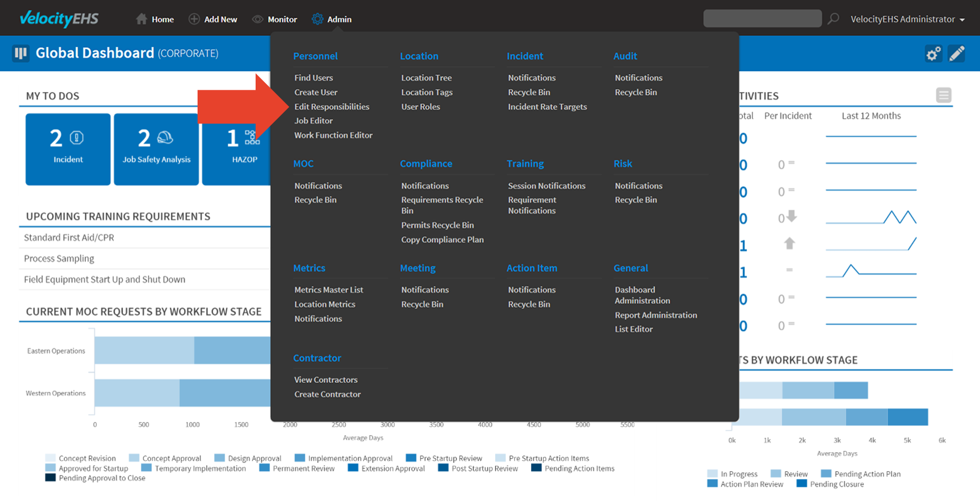Viewport: 980px width, 502px height.
Task: Open Training Session Notifications
Action: [x=546, y=186]
